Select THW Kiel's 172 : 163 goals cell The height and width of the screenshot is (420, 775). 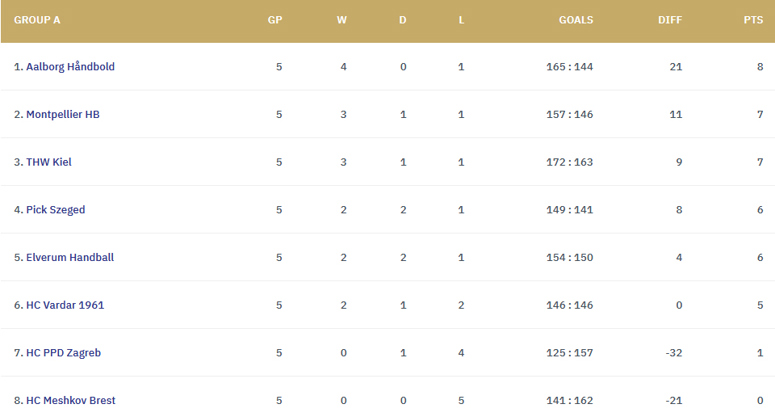[569, 162]
